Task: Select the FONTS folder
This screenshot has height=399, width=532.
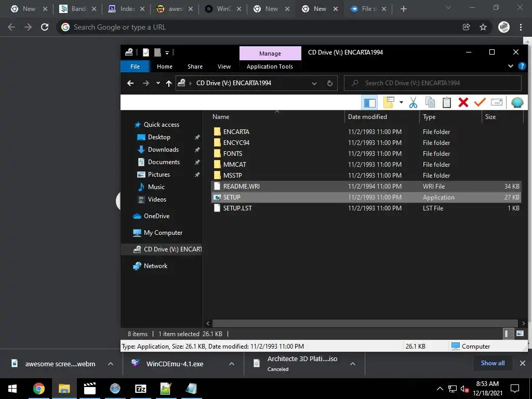Action: (x=366, y=154)
